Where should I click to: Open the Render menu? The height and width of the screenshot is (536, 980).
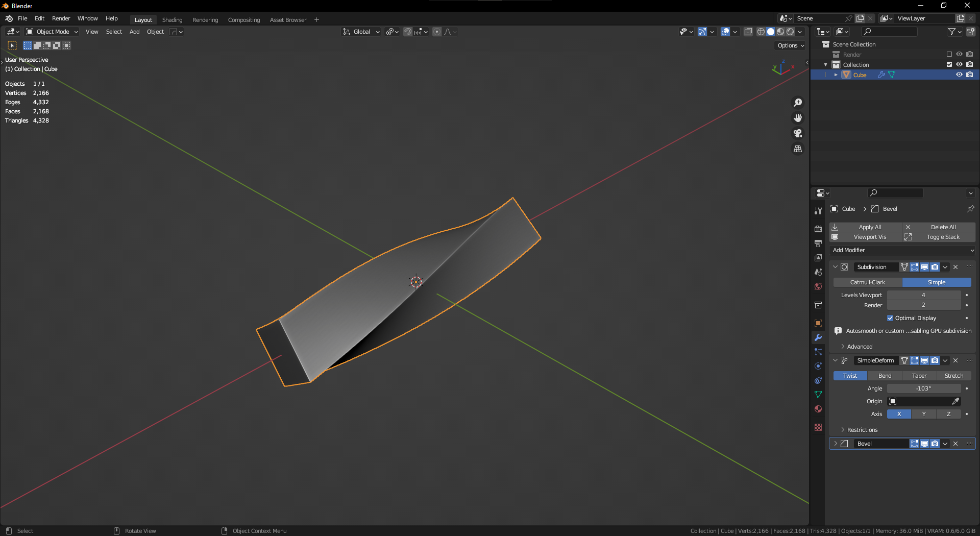click(x=61, y=18)
